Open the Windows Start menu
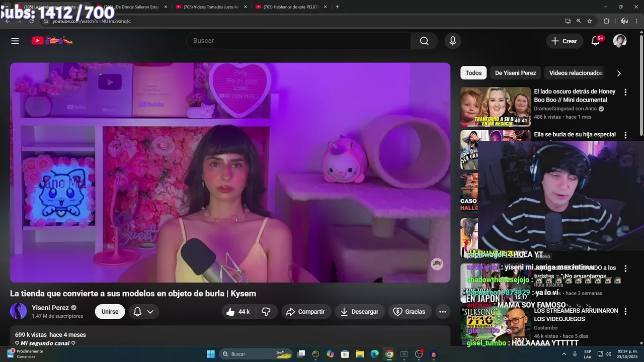Viewport: 644px width, 362px height. 211,354
